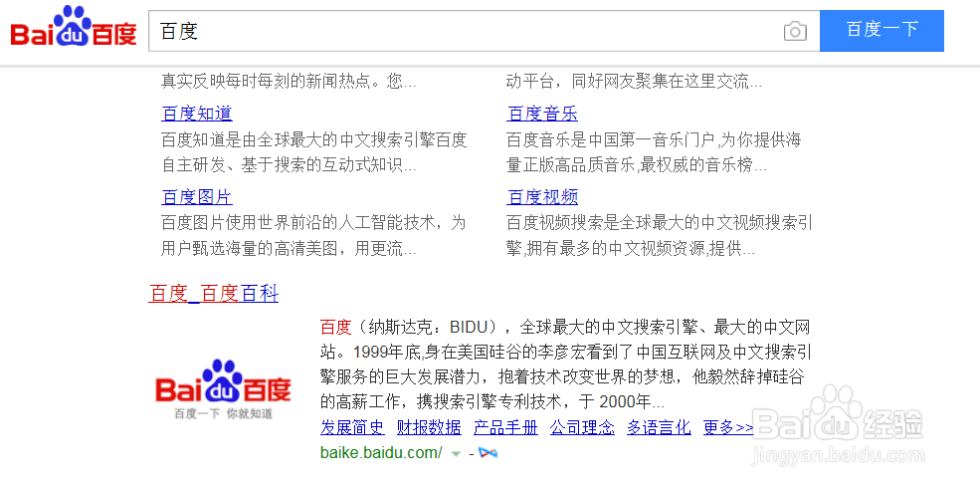The height and width of the screenshot is (489, 980).
Task: Open the 百度知道 link
Action: coord(197,114)
